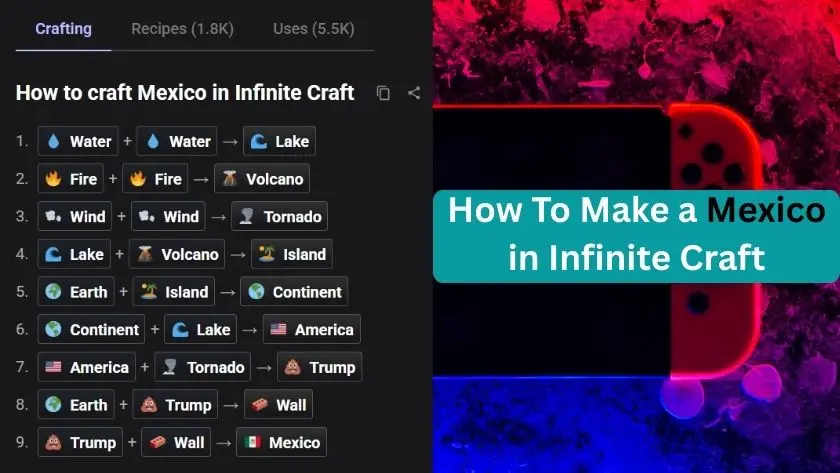Click the America chip in step 7

(87, 367)
